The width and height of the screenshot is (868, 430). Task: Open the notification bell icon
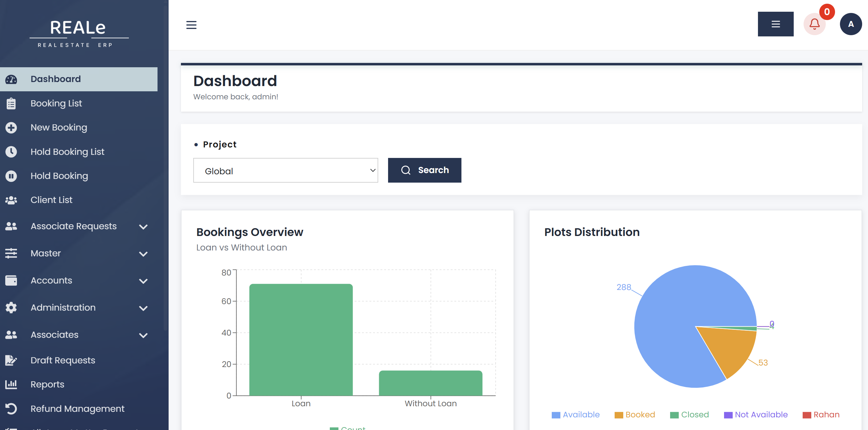pyautogui.click(x=814, y=24)
